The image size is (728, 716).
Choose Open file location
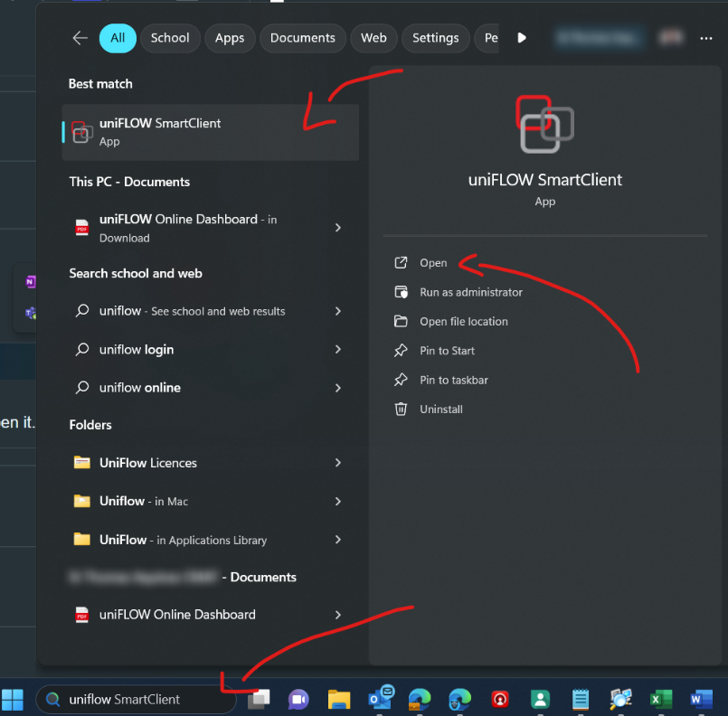click(x=464, y=321)
